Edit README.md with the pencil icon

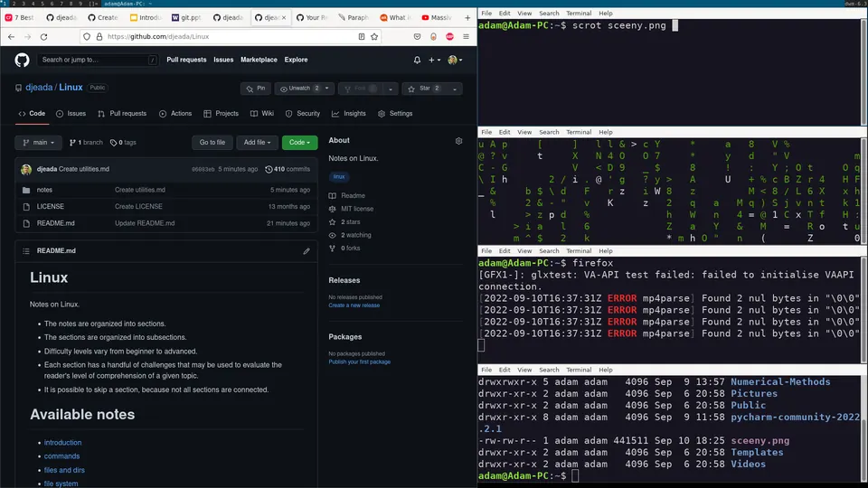(x=307, y=251)
